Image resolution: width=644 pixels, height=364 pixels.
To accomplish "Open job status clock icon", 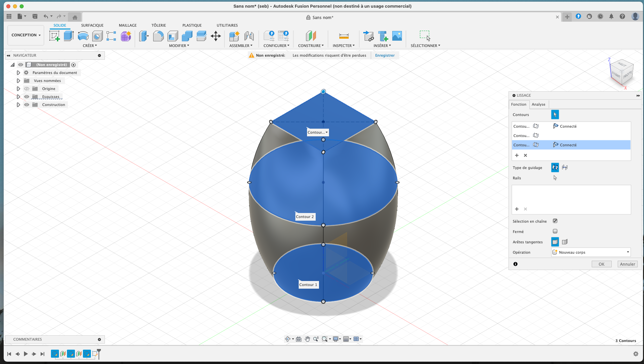I will point(600,16).
